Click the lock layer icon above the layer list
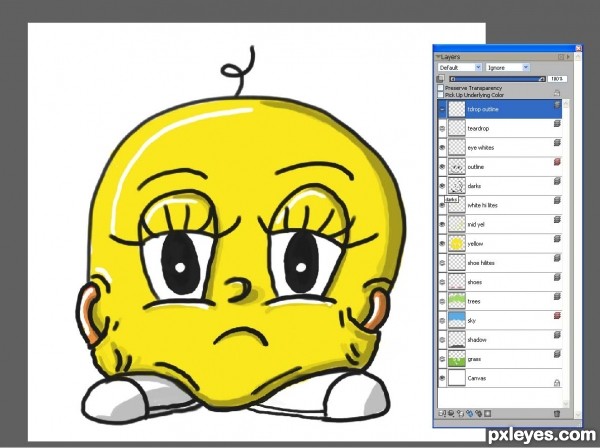600x448 pixels. (557, 93)
